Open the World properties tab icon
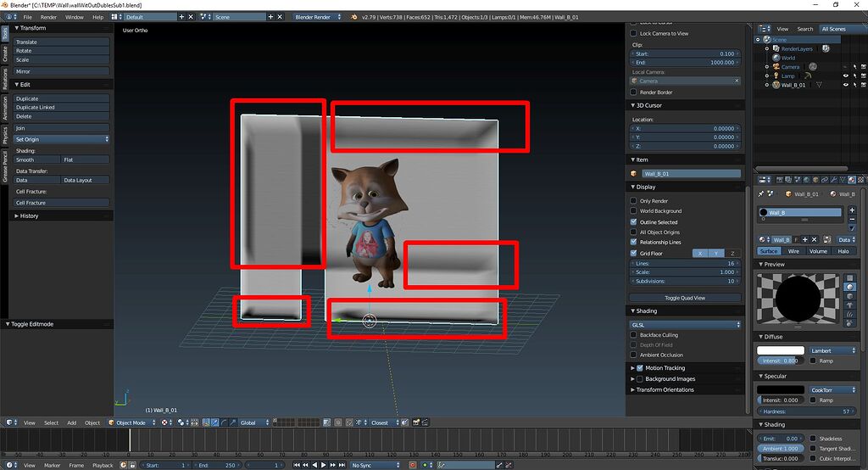The height and width of the screenshot is (470, 868). (807, 180)
